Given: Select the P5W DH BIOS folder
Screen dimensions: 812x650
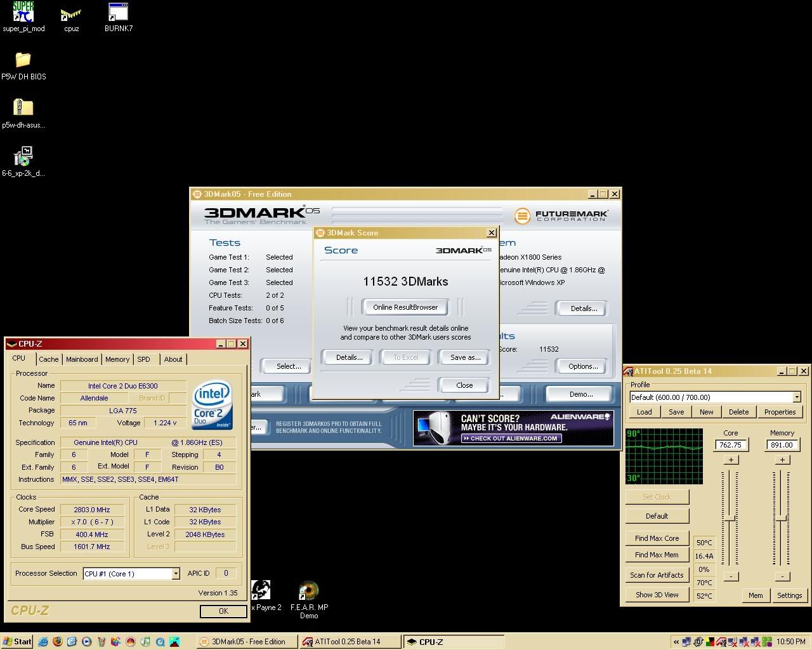Looking at the screenshot, I should point(23,65).
